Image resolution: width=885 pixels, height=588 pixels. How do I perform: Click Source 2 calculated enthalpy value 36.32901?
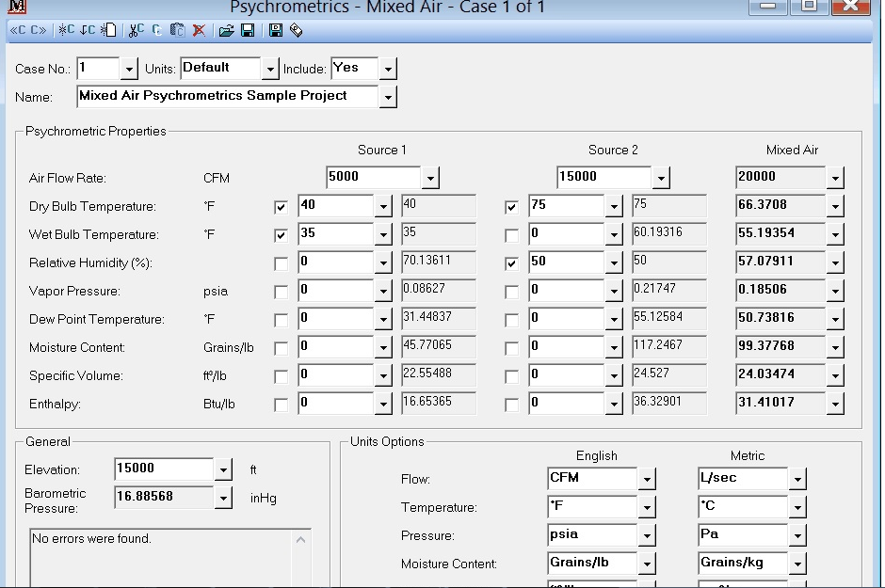coord(669,403)
